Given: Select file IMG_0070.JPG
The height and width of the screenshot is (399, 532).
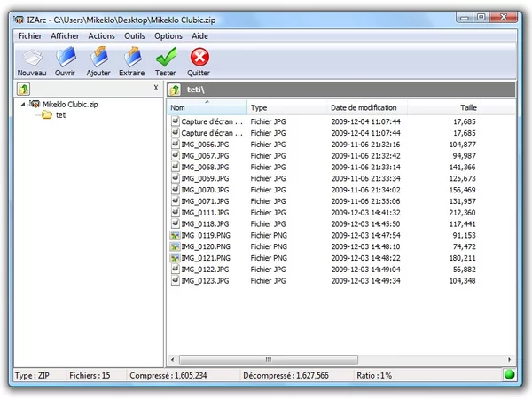Looking at the screenshot, I should [x=205, y=190].
